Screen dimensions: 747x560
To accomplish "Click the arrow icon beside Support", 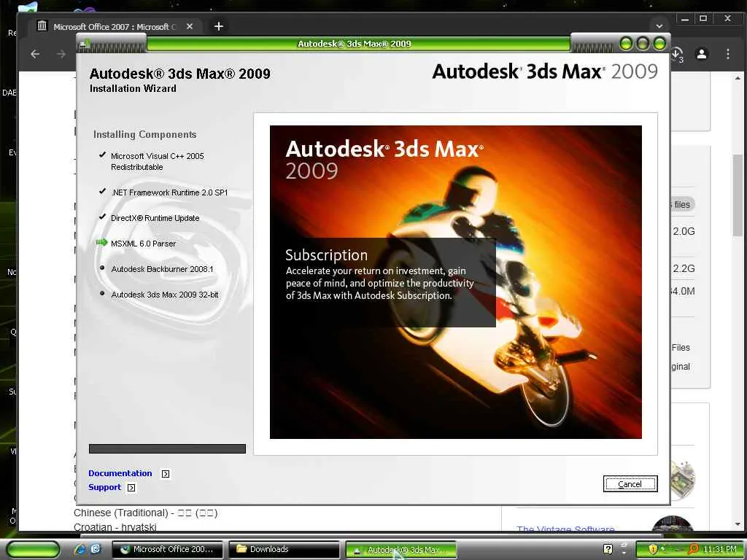I will click(x=131, y=488).
